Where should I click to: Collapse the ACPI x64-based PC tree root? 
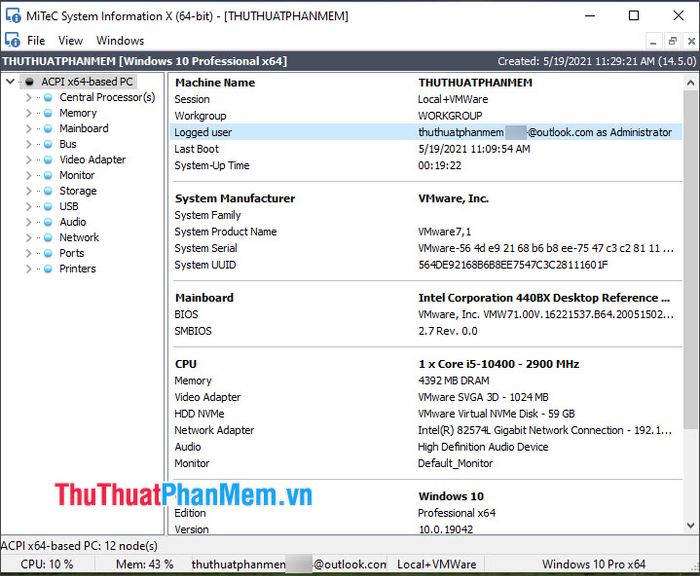10,82
